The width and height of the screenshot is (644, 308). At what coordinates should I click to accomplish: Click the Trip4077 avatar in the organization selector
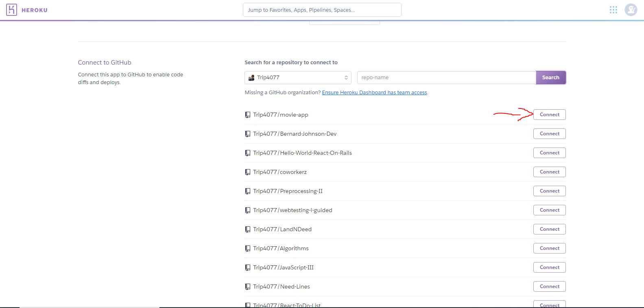pyautogui.click(x=251, y=78)
